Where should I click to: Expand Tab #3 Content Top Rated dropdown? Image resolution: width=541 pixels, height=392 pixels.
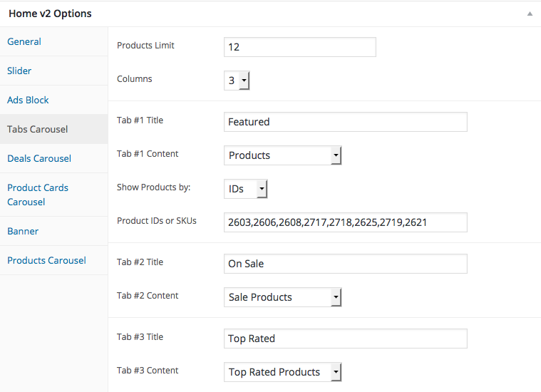[x=282, y=372]
